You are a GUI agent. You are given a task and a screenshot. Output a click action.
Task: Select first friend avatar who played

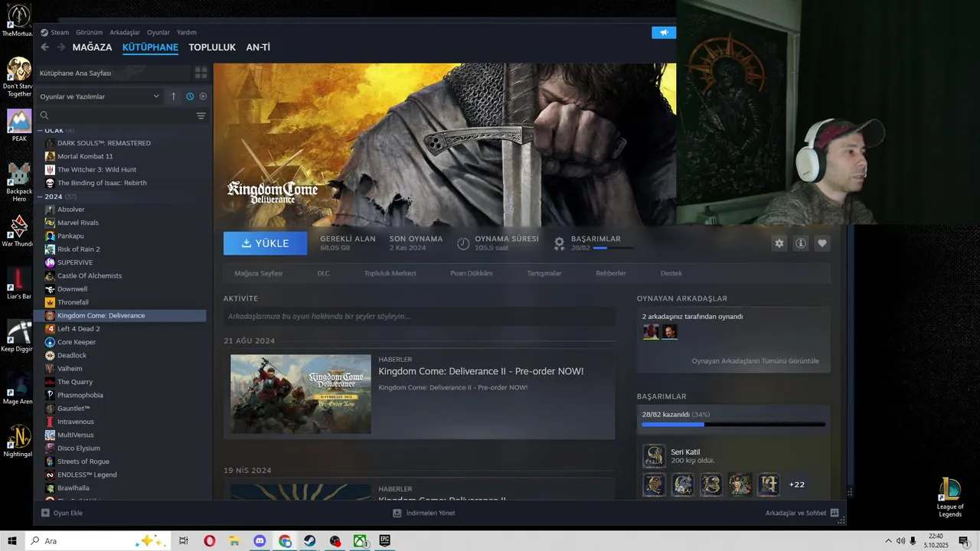pyautogui.click(x=651, y=331)
